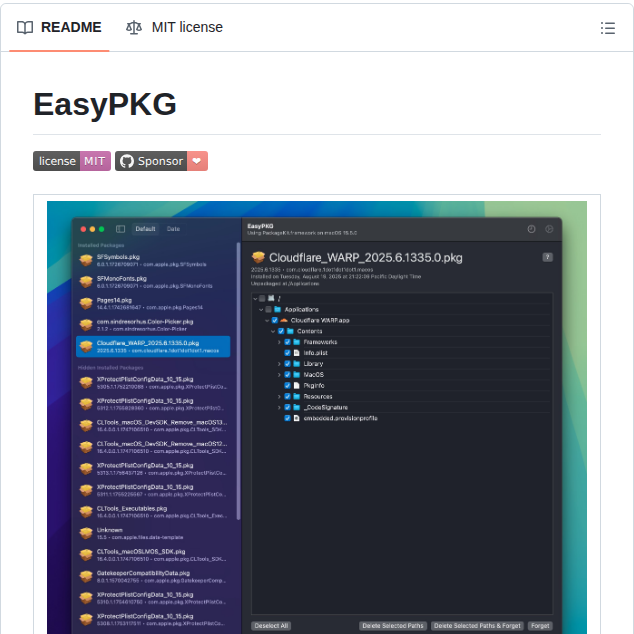Click the package icon for CLTools_macOSLMOS_SDK.pkg
This screenshot has height=634, width=634.
pyautogui.click(x=86, y=555)
